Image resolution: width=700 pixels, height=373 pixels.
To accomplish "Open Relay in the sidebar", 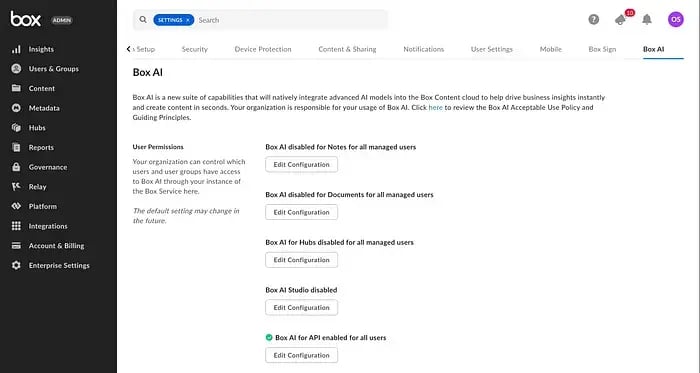I will tap(38, 186).
